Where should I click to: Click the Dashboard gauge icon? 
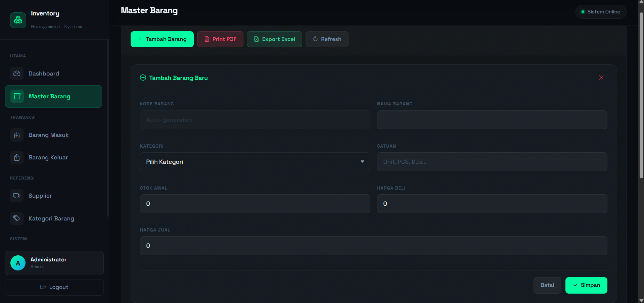tap(17, 73)
